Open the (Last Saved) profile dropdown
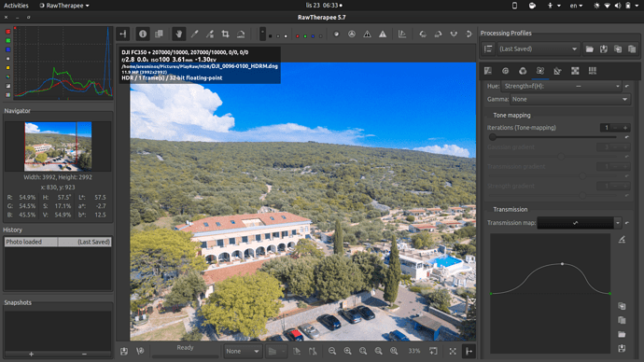644x362 pixels. point(538,49)
